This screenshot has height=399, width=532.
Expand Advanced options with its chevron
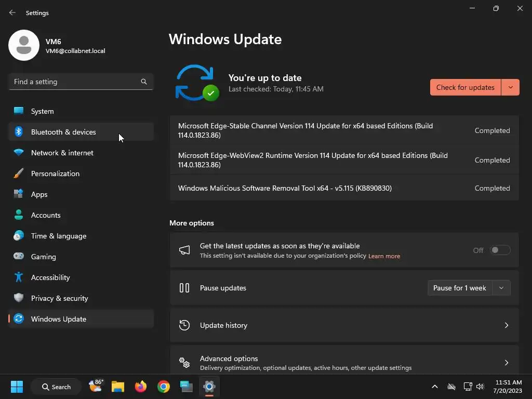click(x=506, y=362)
